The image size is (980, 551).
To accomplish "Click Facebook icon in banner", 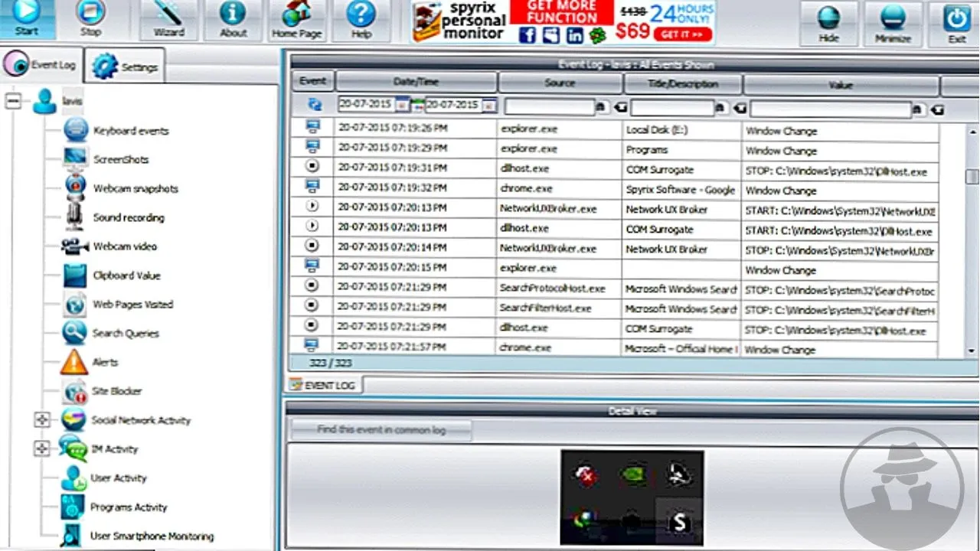I will pos(527,35).
